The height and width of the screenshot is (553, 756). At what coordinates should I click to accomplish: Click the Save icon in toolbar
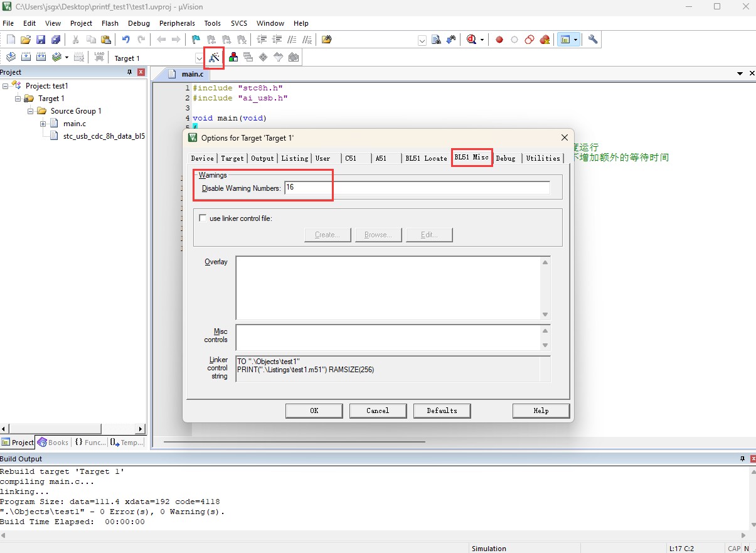41,40
